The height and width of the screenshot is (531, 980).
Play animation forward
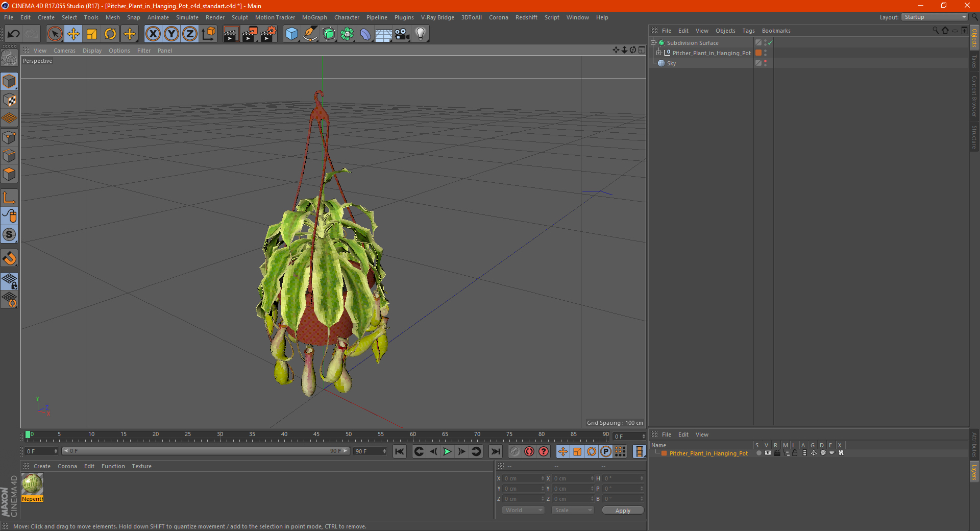point(447,451)
